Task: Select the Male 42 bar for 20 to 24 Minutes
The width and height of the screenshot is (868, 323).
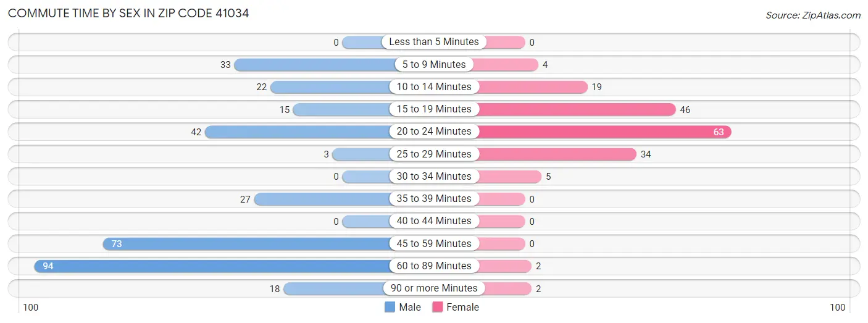Action: (x=298, y=132)
